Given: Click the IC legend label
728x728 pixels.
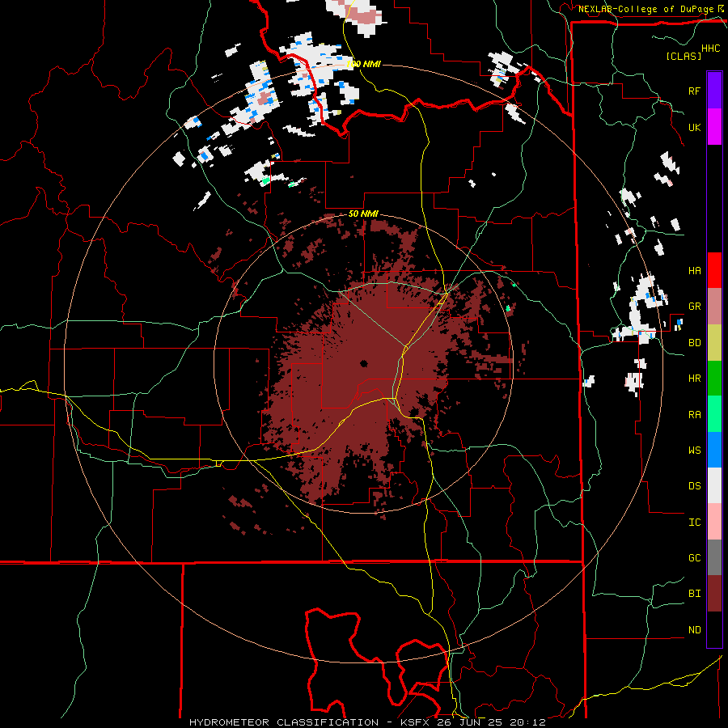Looking at the screenshot, I should (694, 523).
